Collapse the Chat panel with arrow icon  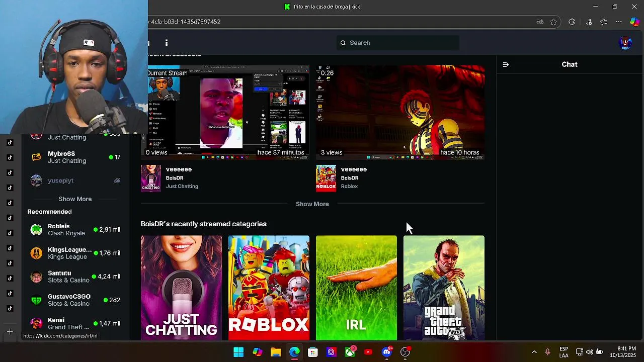506,64
